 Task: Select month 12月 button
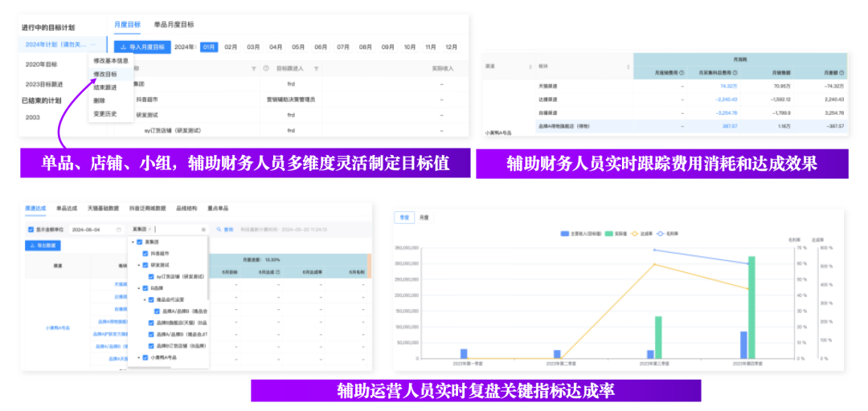click(x=452, y=47)
